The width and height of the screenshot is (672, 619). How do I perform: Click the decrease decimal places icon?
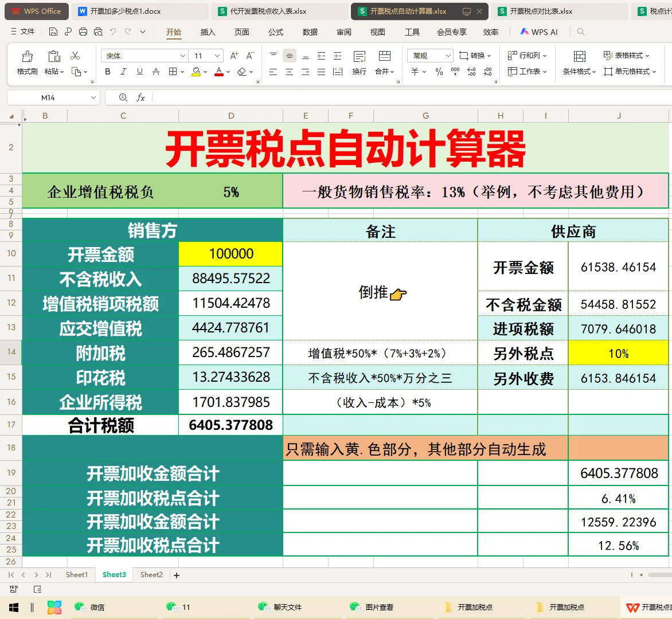488,72
